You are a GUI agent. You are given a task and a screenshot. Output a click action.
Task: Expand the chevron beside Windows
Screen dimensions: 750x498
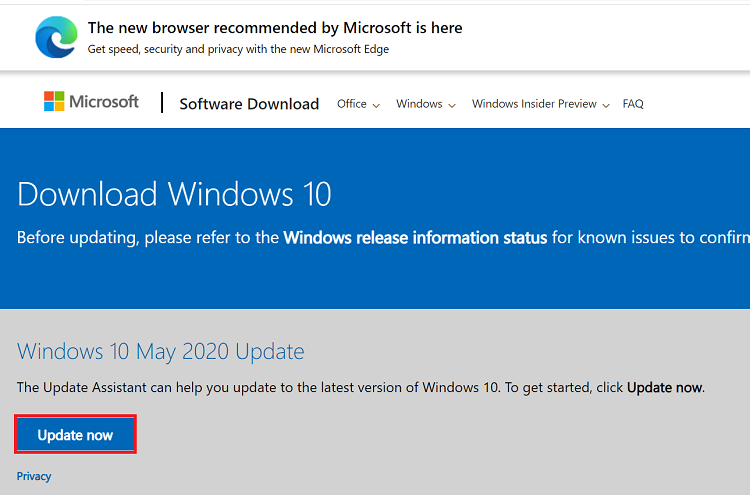(452, 105)
